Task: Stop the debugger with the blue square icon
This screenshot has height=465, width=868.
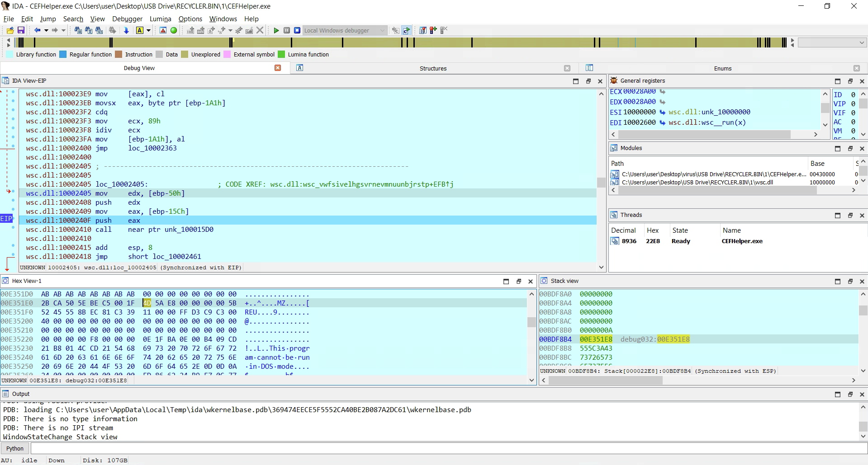Action: click(x=297, y=30)
